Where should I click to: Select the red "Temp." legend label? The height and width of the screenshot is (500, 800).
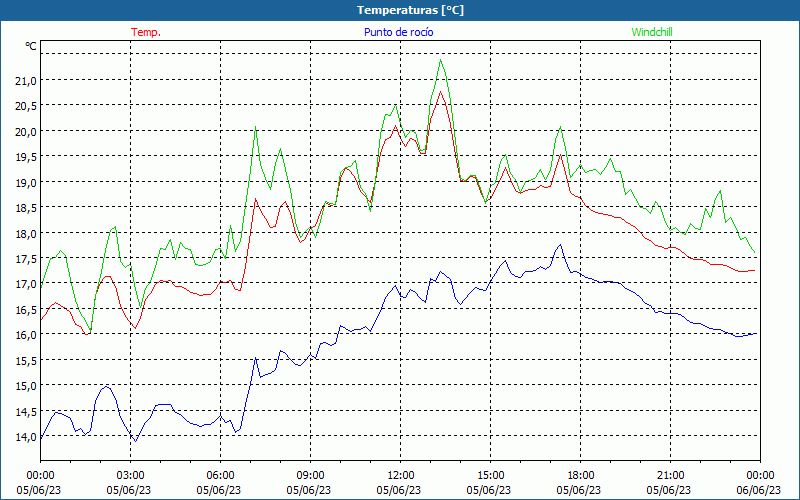pos(146,32)
